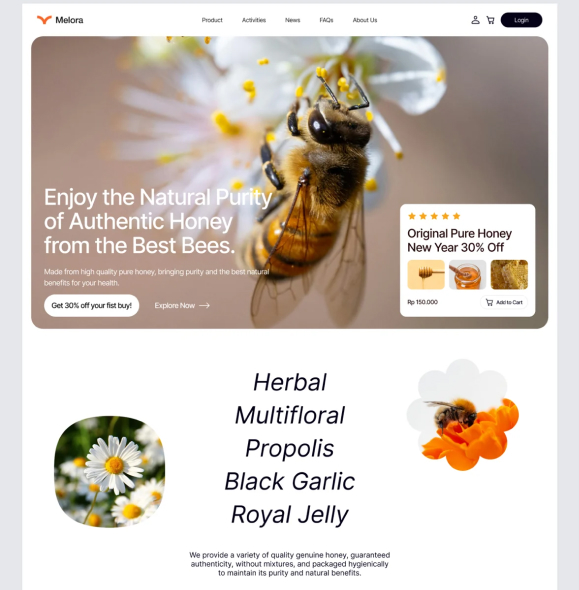Select the honey jar thumbnail
The height and width of the screenshot is (590, 579).
(x=467, y=275)
